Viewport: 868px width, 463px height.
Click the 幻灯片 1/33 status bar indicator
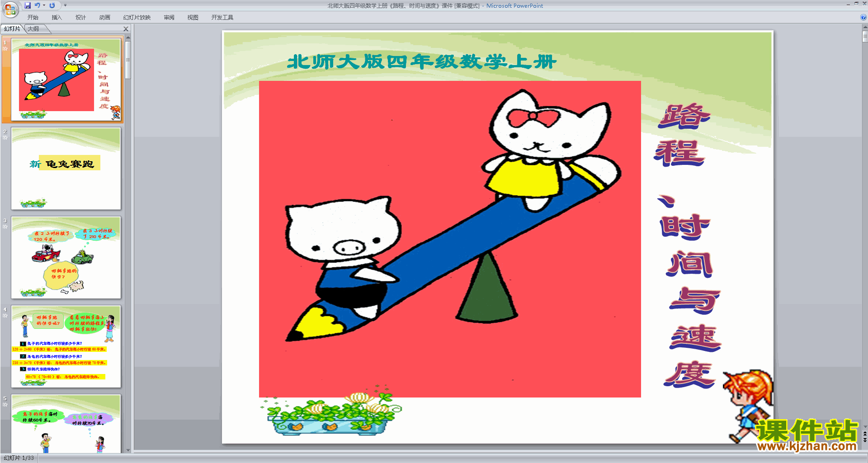click(x=19, y=458)
